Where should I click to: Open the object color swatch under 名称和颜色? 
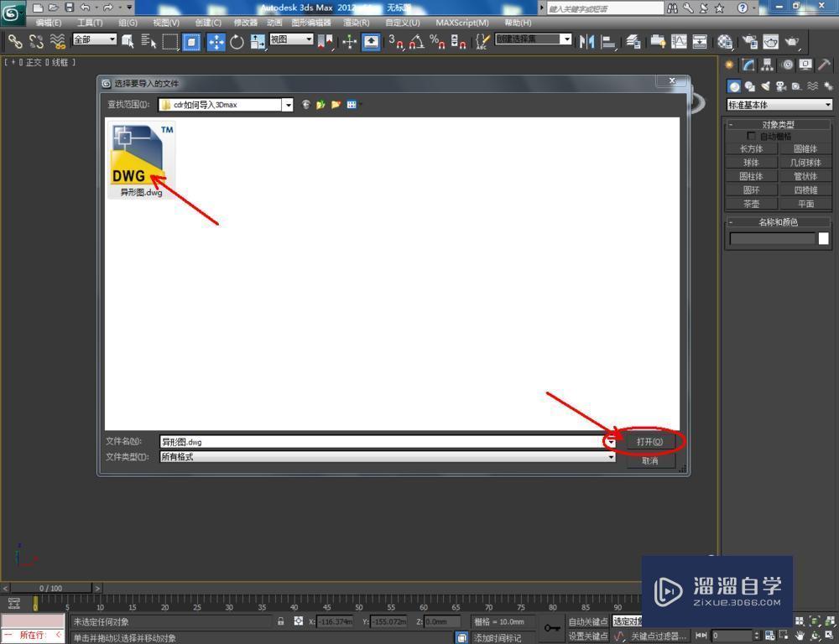pos(823,238)
